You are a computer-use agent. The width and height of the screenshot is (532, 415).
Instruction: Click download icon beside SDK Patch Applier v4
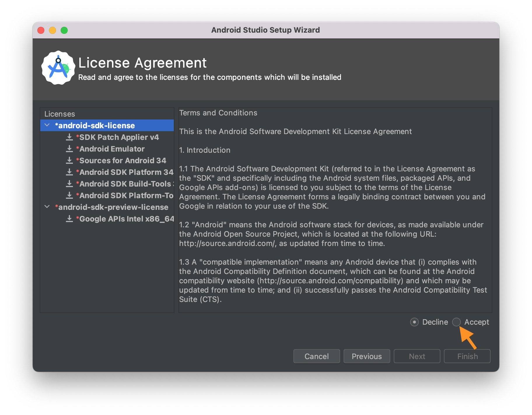[x=69, y=137]
